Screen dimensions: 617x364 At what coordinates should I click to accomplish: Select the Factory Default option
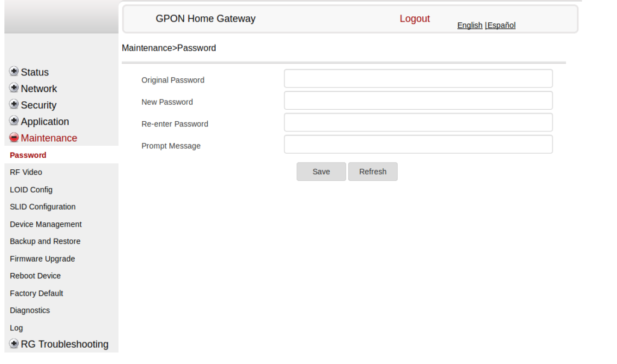coord(36,293)
